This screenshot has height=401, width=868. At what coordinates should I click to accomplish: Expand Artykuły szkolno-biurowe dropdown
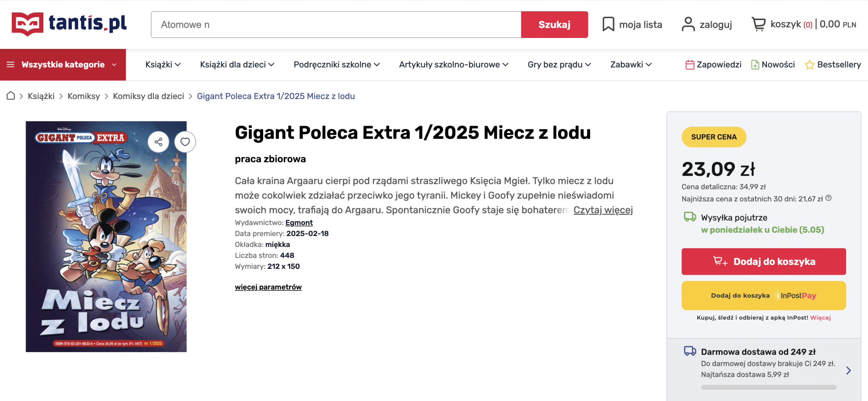[x=454, y=64]
